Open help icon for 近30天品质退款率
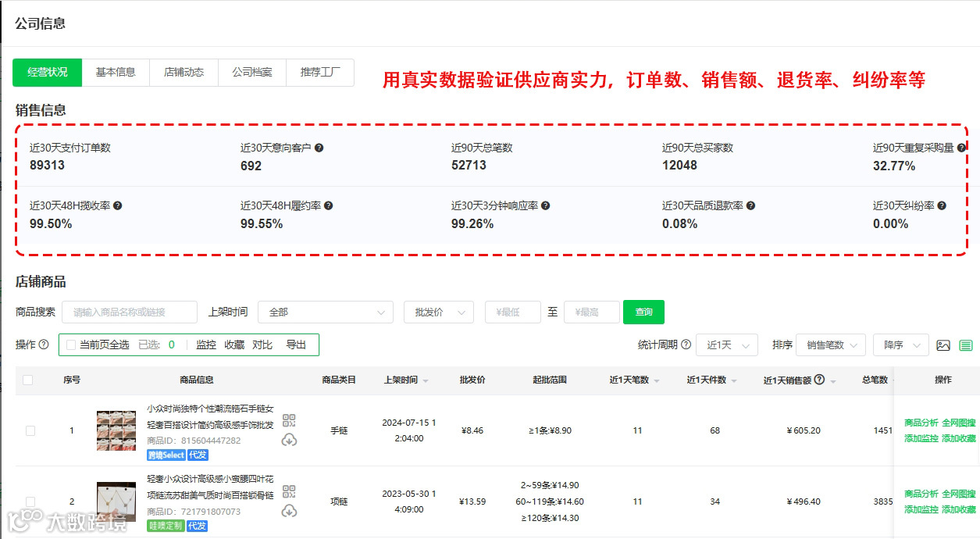Screen dimensions: 980x539 [x=750, y=205]
